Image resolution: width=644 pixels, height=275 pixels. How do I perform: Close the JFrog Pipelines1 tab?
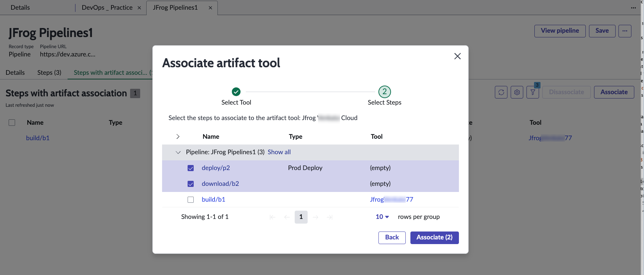tap(210, 8)
